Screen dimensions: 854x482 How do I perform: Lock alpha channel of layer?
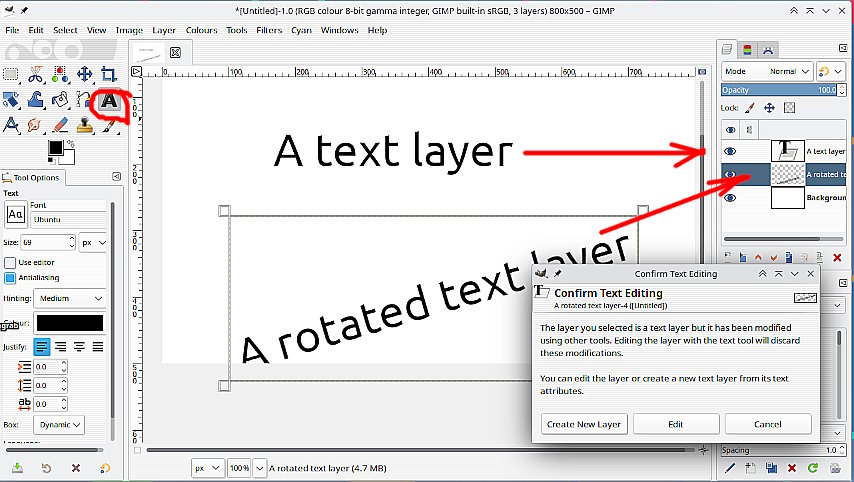point(789,108)
